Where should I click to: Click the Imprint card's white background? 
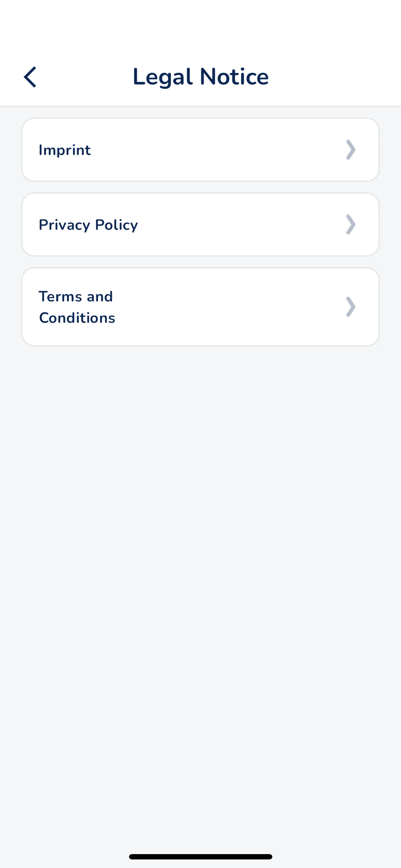coord(221,150)
